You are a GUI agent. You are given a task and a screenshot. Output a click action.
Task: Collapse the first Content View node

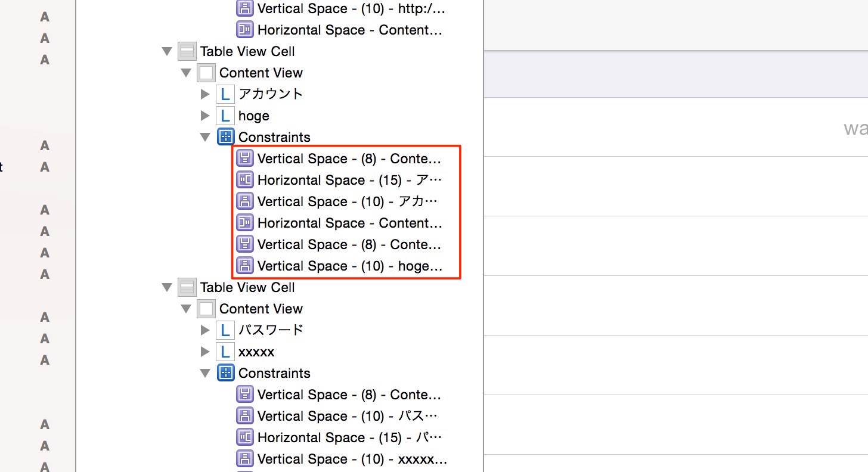pyautogui.click(x=186, y=73)
